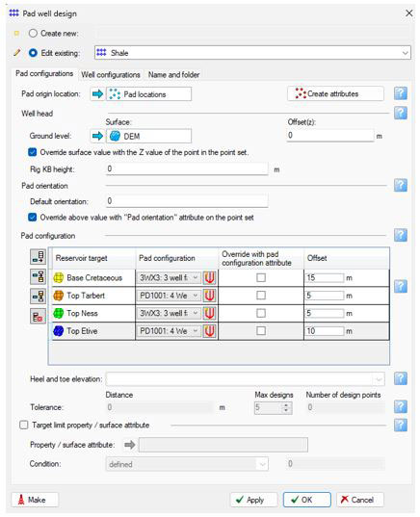This screenshot has height=517, width=420.
Task: Click the blue arrow beside Pad origin location
Action: [97, 94]
